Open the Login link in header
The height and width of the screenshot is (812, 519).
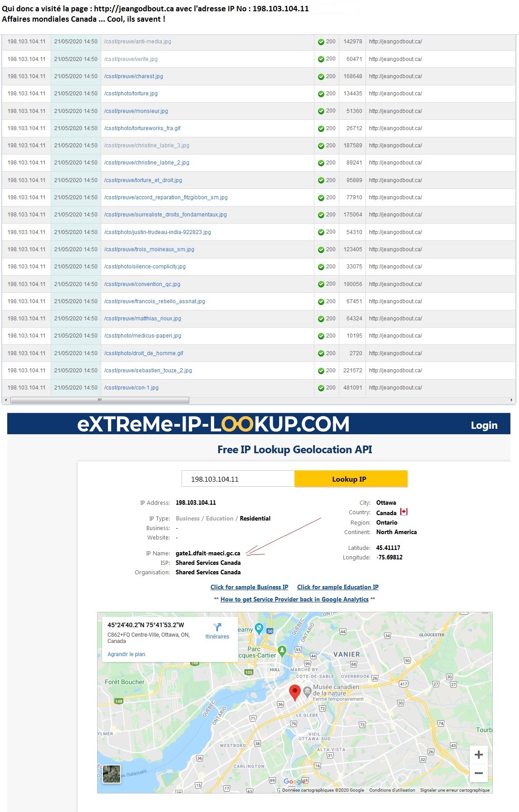point(484,425)
